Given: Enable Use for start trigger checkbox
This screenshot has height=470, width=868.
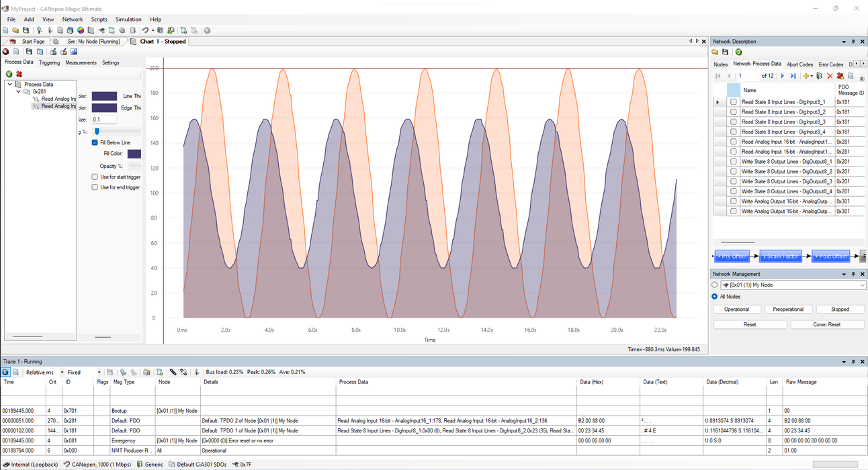Looking at the screenshot, I should click(95, 177).
